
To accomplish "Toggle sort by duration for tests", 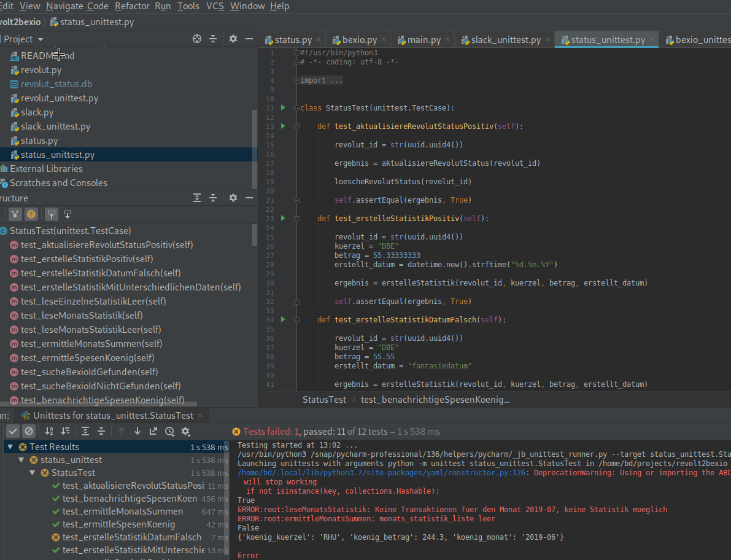I will point(65,431).
